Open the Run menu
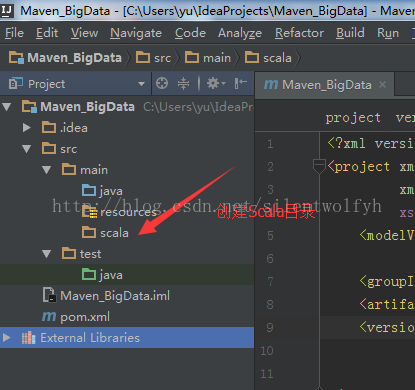Screen dimensions: 415x390 click(x=388, y=33)
